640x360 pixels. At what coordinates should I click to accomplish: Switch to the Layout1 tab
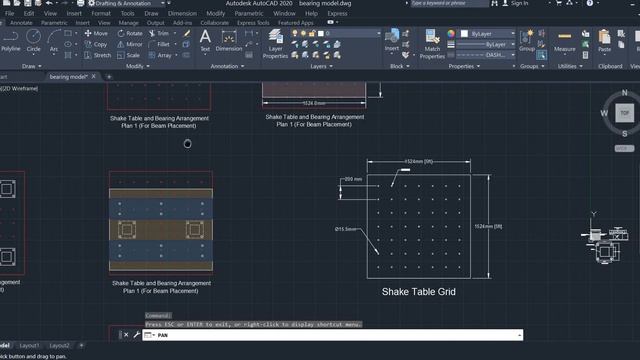[29, 346]
